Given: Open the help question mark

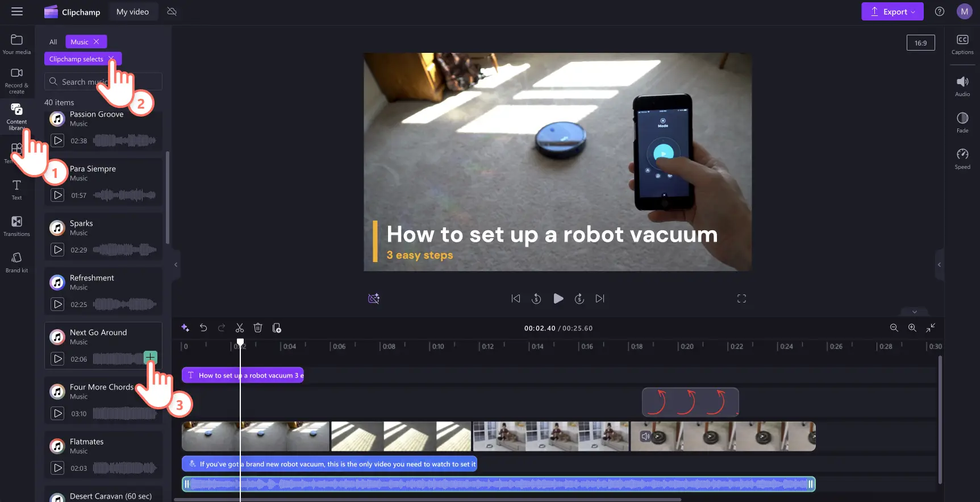Looking at the screenshot, I should 940,11.
